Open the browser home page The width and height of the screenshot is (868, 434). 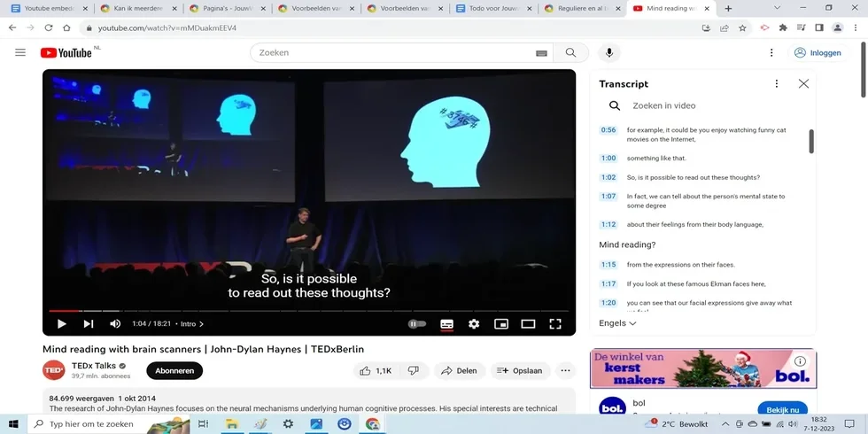coord(66,27)
